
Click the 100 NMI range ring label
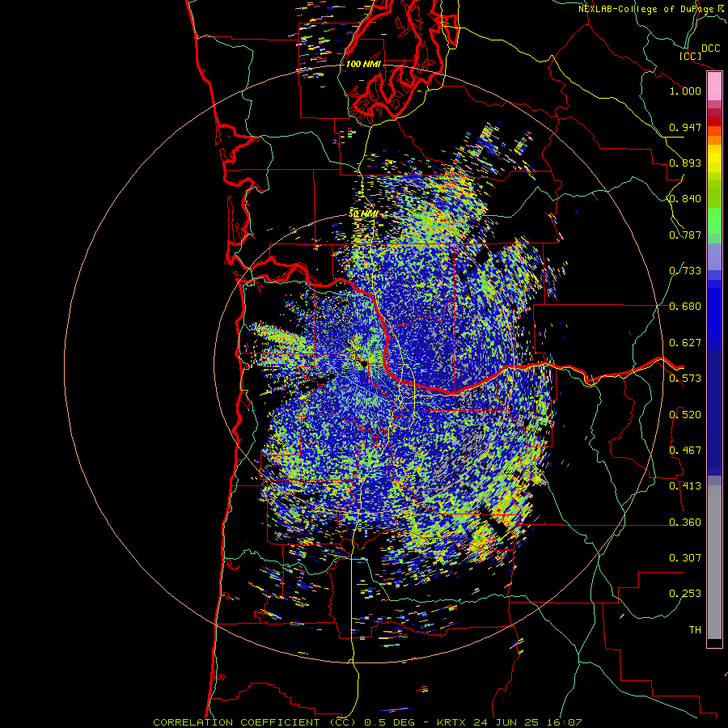click(x=363, y=64)
